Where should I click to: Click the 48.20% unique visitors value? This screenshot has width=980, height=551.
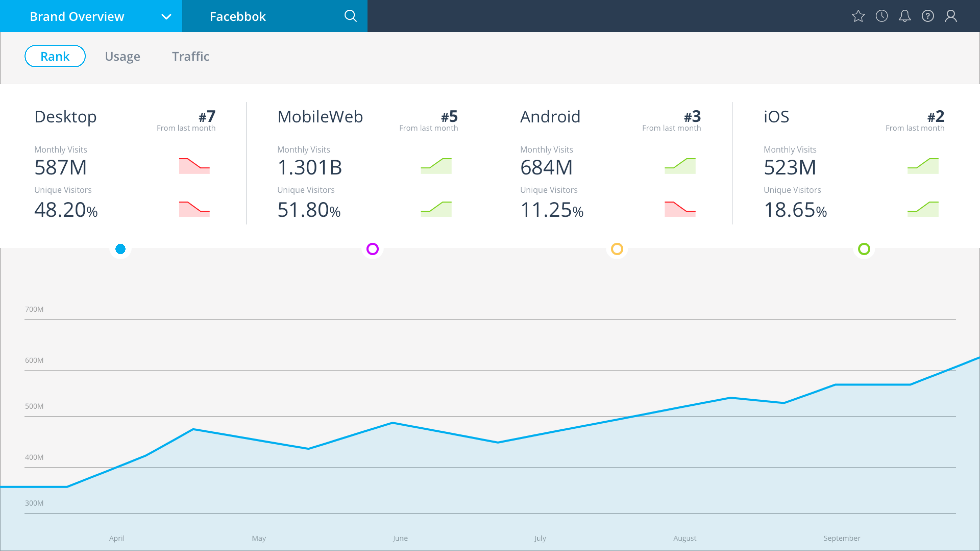click(66, 210)
